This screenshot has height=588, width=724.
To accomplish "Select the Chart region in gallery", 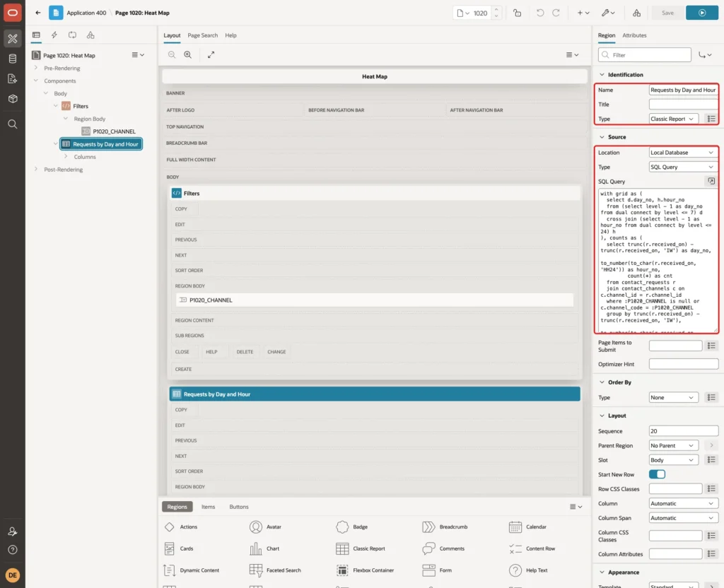I will click(264, 548).
